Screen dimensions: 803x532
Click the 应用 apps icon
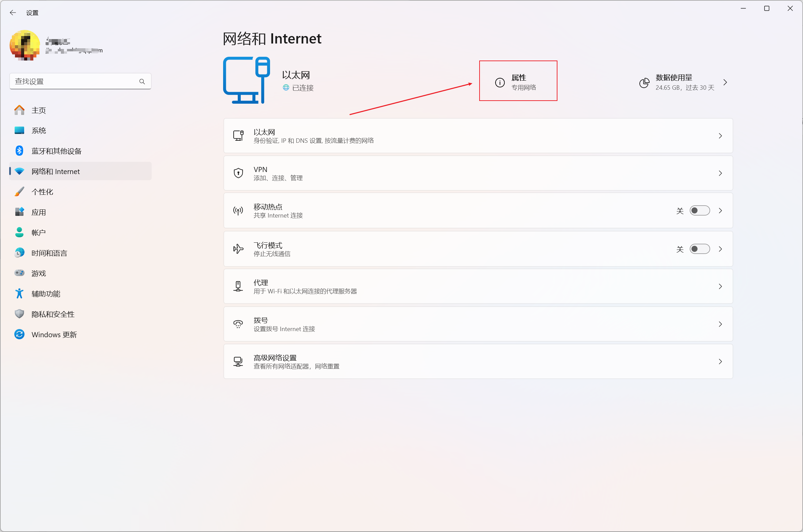point(19,212)
